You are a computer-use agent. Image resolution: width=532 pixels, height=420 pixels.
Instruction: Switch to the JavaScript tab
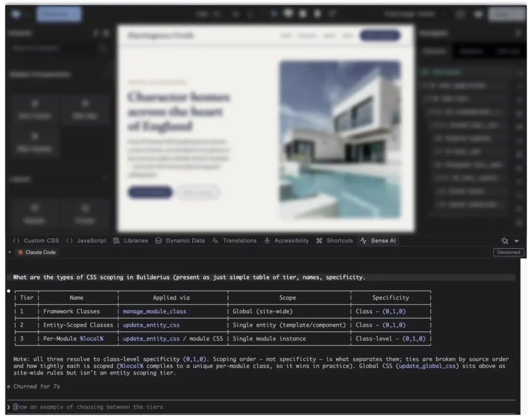click(x=86, y=241)
